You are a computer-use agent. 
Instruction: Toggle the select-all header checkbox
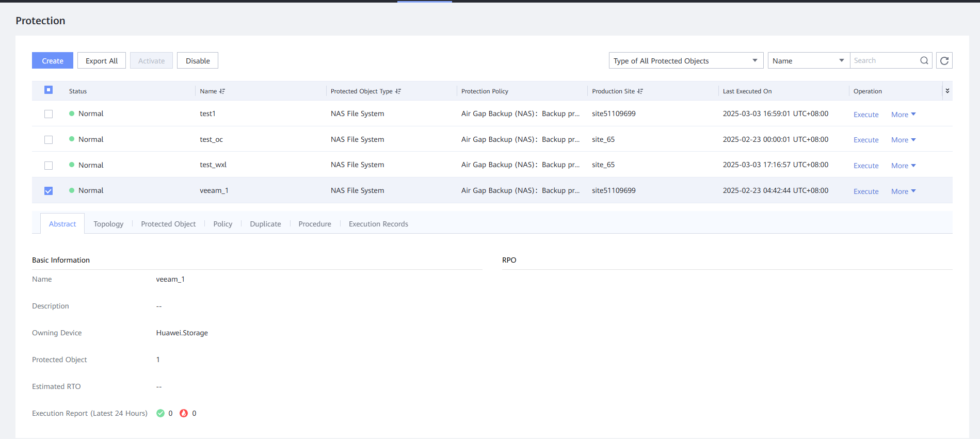tap(49, 90)
